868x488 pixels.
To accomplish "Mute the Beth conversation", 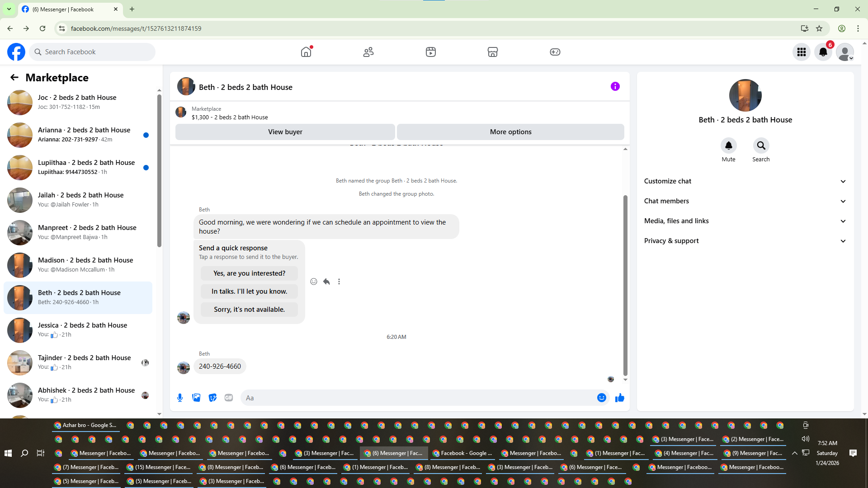I will pyautogui.click(x=728, y=146).
